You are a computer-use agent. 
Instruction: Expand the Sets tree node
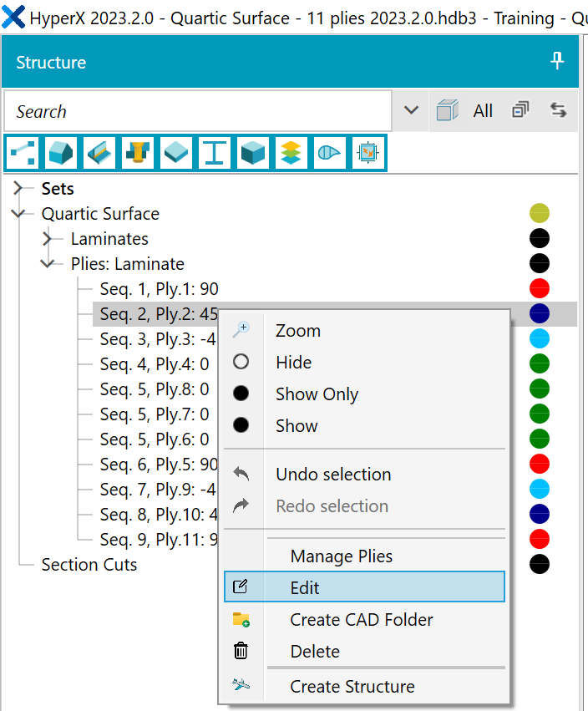[18, 188]
